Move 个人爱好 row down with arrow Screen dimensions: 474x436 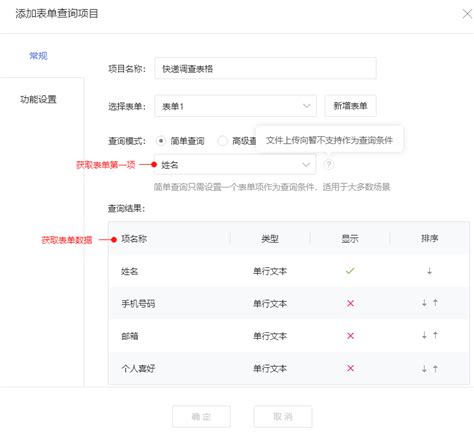point(424,368)
